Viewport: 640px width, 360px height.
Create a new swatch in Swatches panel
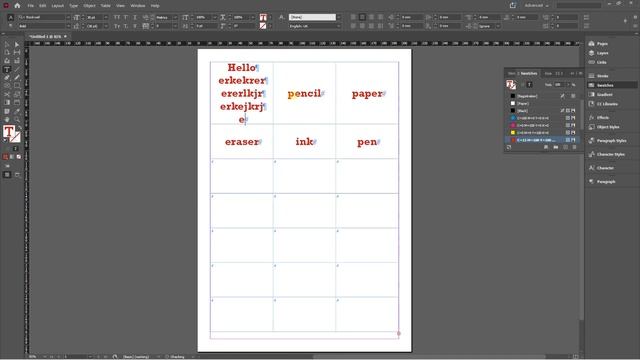565,147
